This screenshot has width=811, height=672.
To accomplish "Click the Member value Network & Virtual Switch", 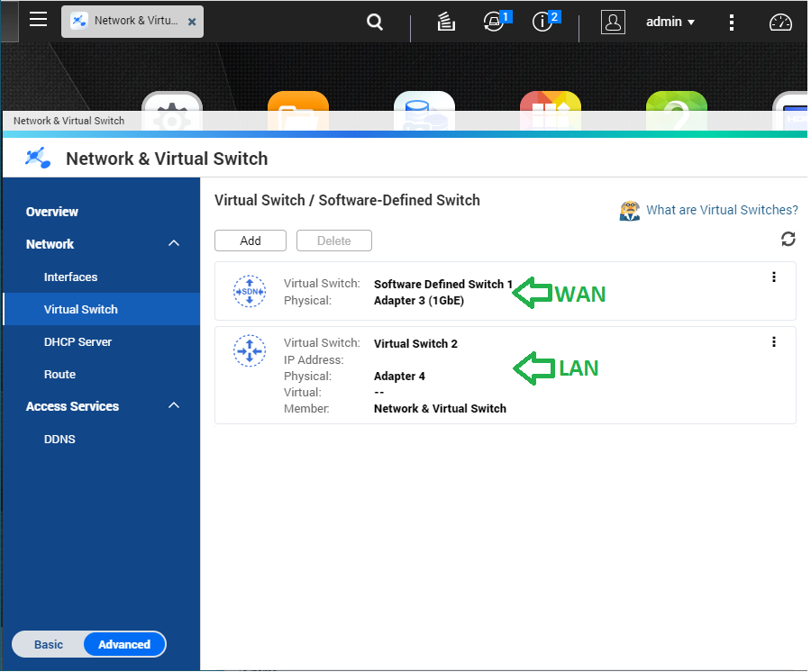I will point(440,409).
